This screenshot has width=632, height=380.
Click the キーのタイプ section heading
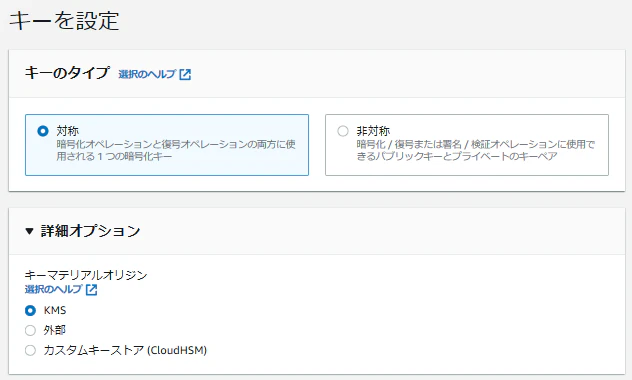[67, 73]
